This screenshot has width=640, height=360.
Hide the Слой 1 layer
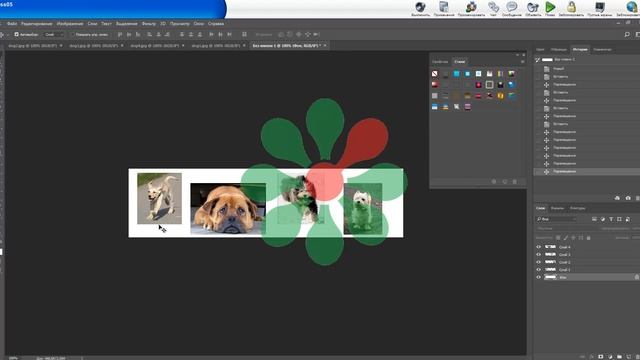coord(538,269)
